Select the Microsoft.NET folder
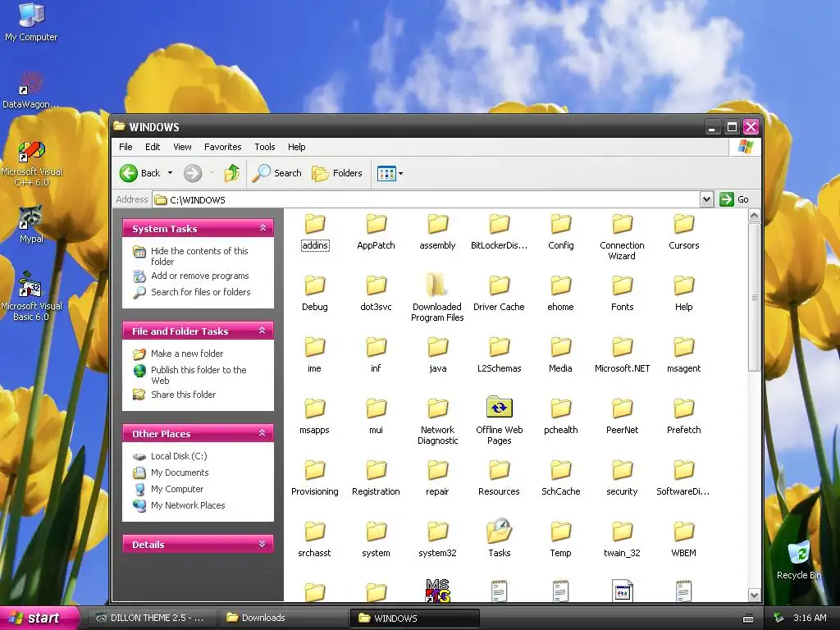Viewport: 840px width, 630px height. [622, 354]
